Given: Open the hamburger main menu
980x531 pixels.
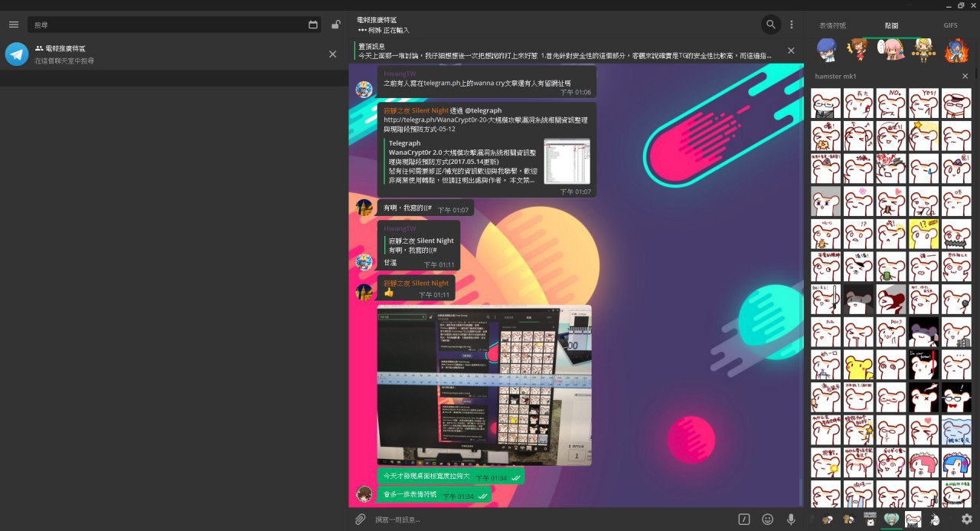Looking at the screenshot, I should point(13,25).
